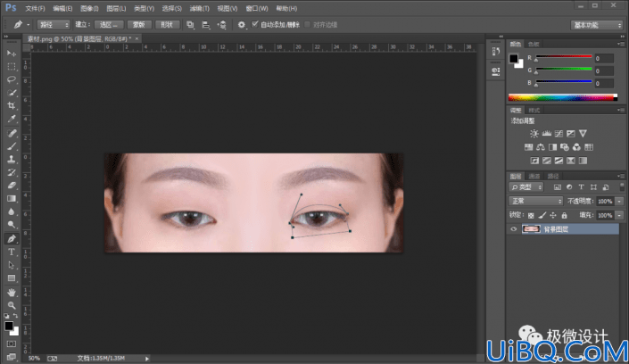Open pen options gear icon
Viewport: 629px width, 364px height.
click(241, 25)
